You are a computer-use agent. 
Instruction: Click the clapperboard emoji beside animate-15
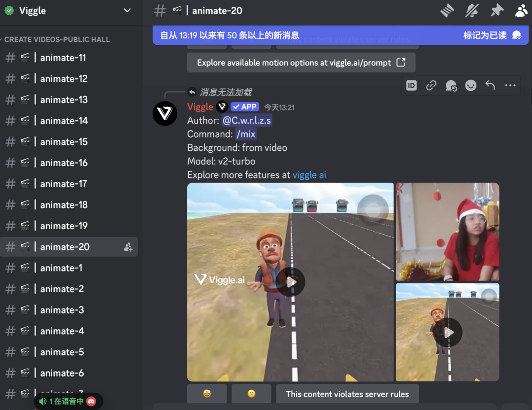click(25, 141)
